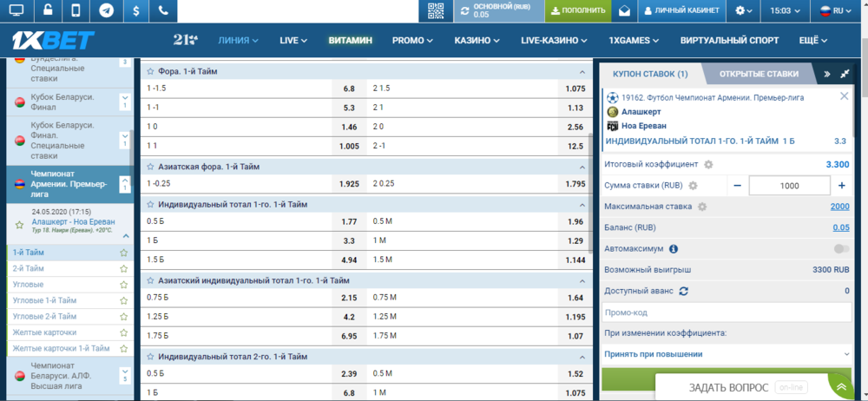This screenshot has height=401, width=868.
Task: Star the Азиатский индивидуальный тотал 1-го market
Action: pos(150,280)
